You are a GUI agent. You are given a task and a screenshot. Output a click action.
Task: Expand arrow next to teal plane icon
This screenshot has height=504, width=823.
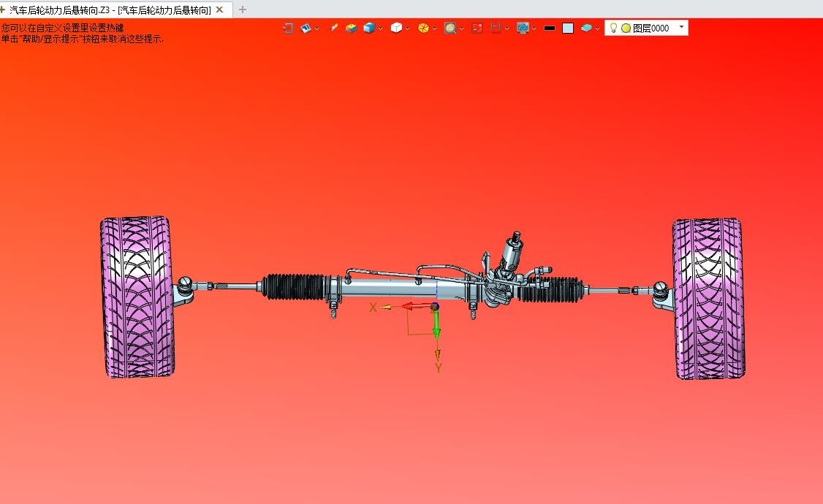598,29
